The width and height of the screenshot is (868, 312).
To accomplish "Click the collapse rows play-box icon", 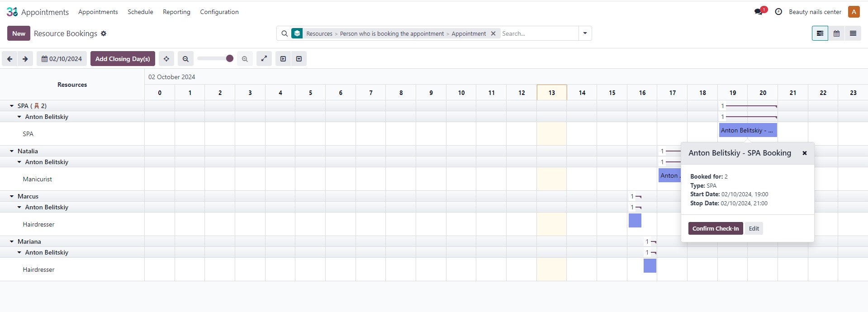I will point(283,59).
